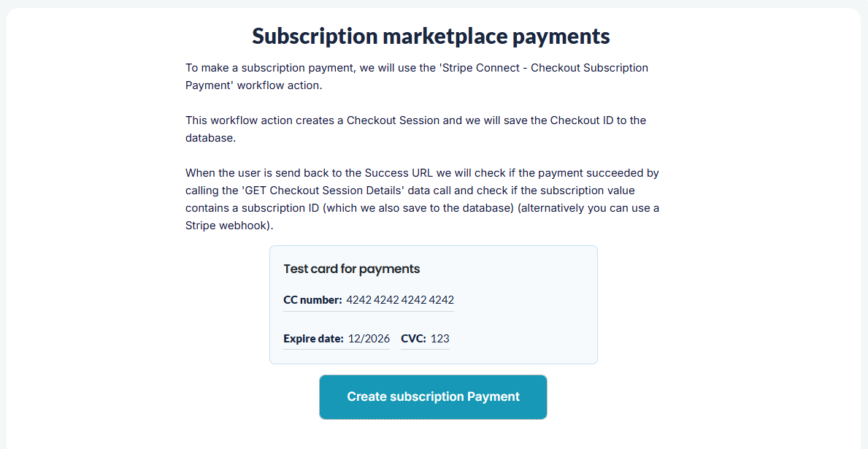Click the paragraph starting 'When the user is send back'
This screenshot has height=449, width=868.
pyautogui.click(x=422, y=199)
